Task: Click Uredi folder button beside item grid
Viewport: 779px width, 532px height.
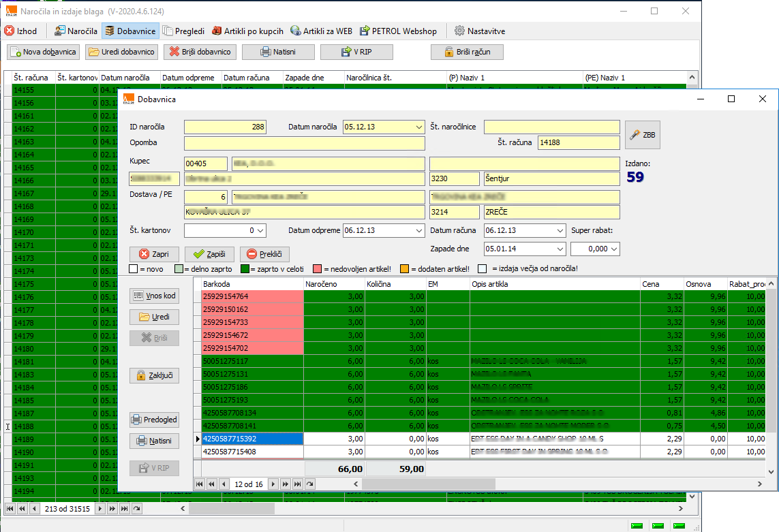Action: (x=154, y=317)
